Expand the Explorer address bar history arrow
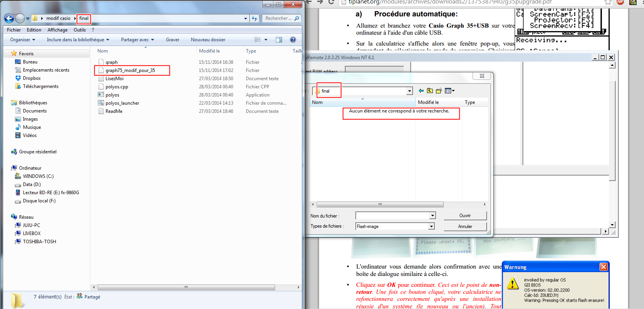 [245, 18]
